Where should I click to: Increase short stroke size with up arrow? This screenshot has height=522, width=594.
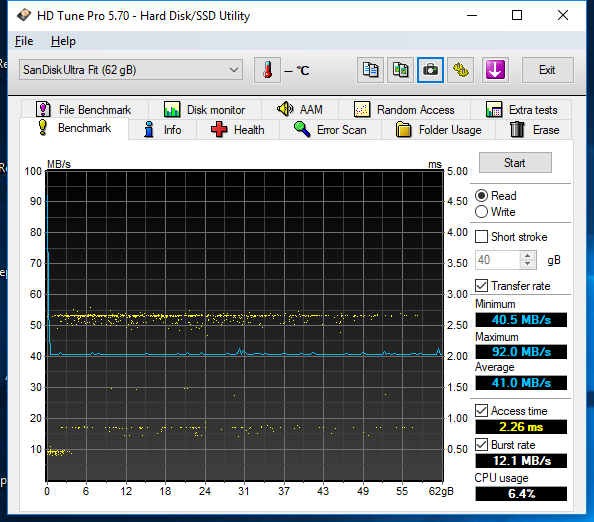coord(528,256)
